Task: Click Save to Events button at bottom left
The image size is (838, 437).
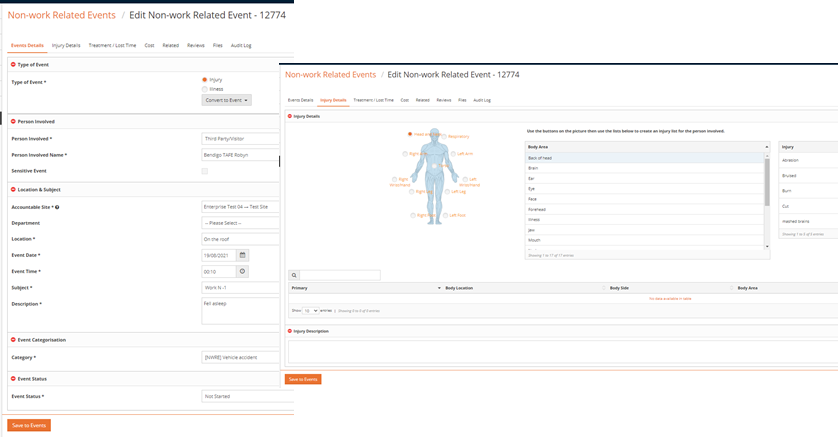Action: [29, 425]
